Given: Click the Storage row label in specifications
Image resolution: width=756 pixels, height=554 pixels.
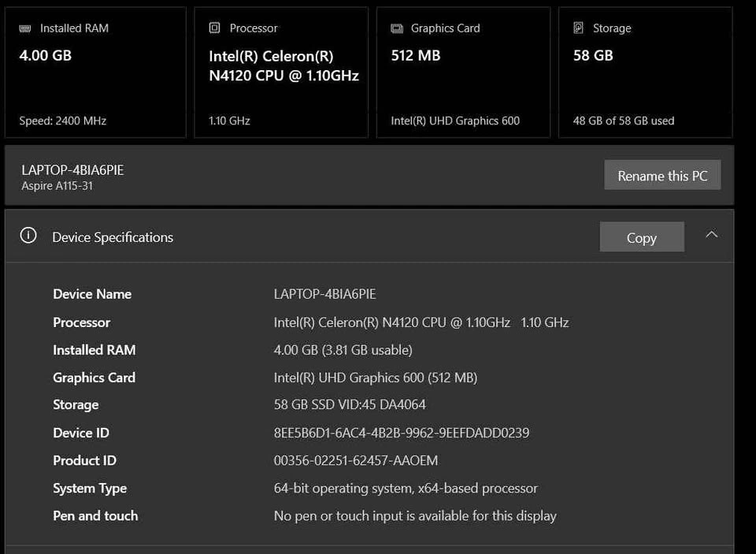Looking at the screenshot, I should (76, 404).
